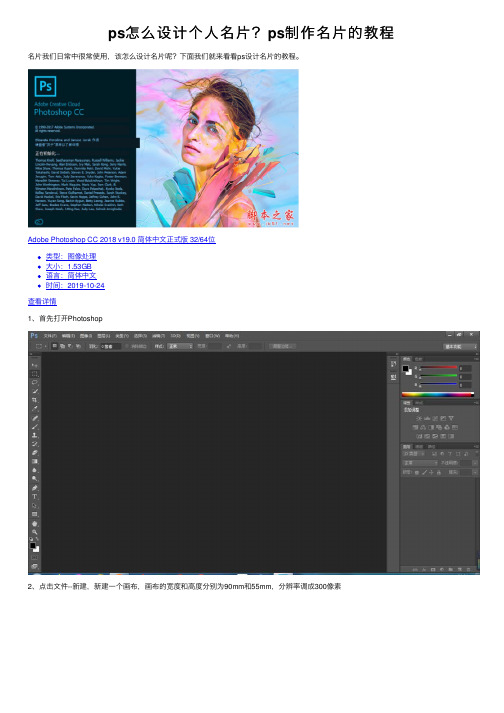Open the layer opacity dropdown arrow
The image size is (504, 713).
coord(475,463)
